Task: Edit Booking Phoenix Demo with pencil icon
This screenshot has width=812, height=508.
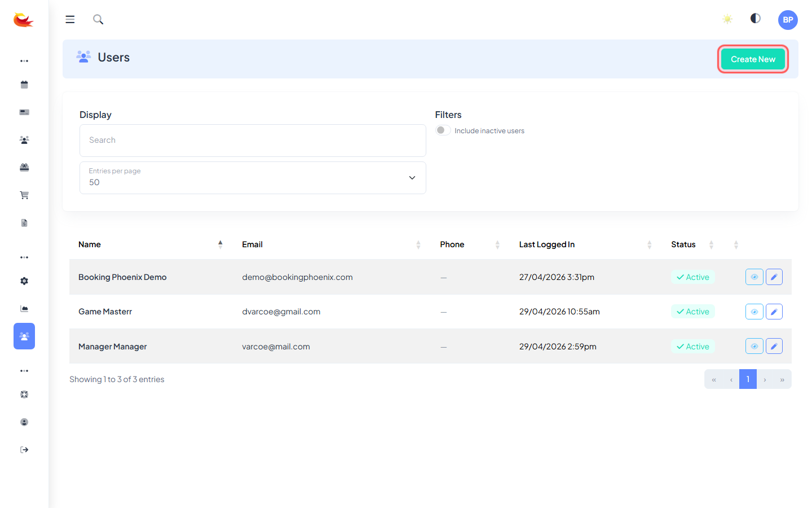Action: (774, 277)
